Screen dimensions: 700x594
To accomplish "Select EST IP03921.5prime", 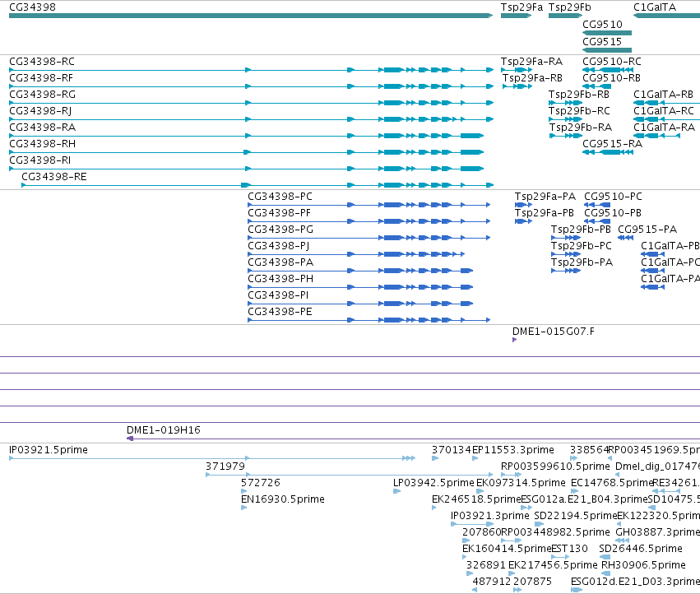I will coord(212,458).
